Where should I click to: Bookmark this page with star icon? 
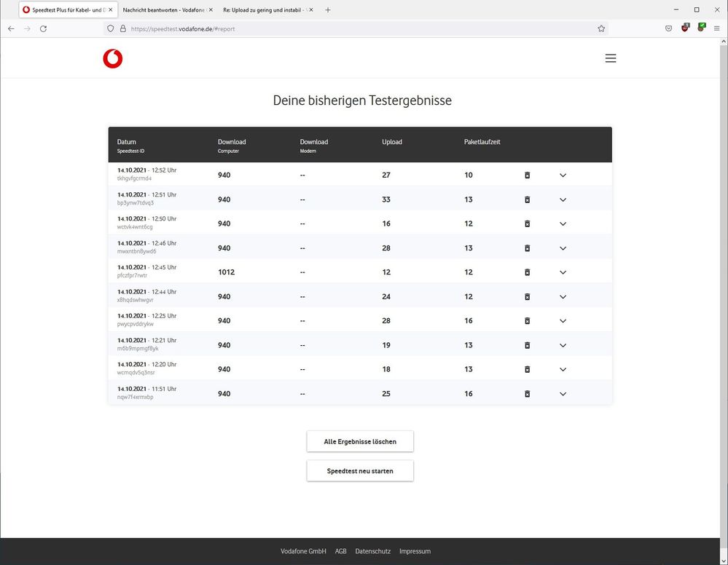(601, 29)
